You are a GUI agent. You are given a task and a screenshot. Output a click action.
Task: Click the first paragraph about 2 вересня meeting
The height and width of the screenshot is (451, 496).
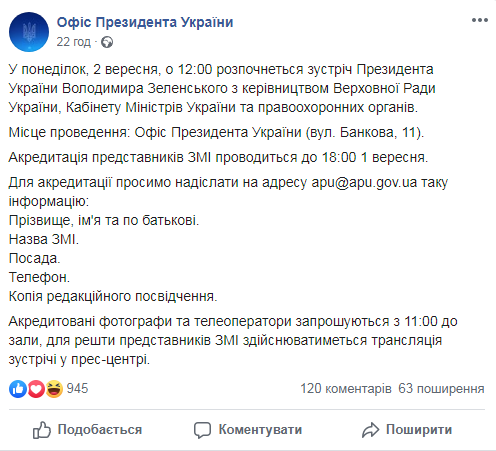(222, 88)
